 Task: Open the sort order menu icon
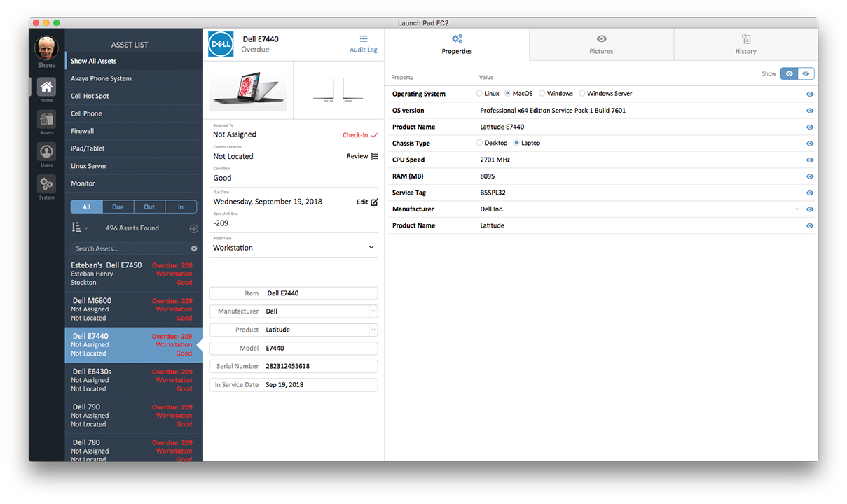pyautogui.click(x=79, y=227)
